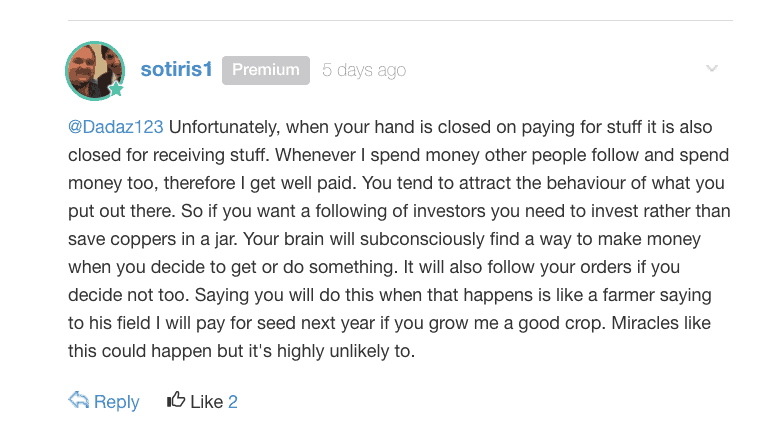This screenshot has height=435, width=761.
Task: View the like count number 2
Action: [x=233, y=402]
